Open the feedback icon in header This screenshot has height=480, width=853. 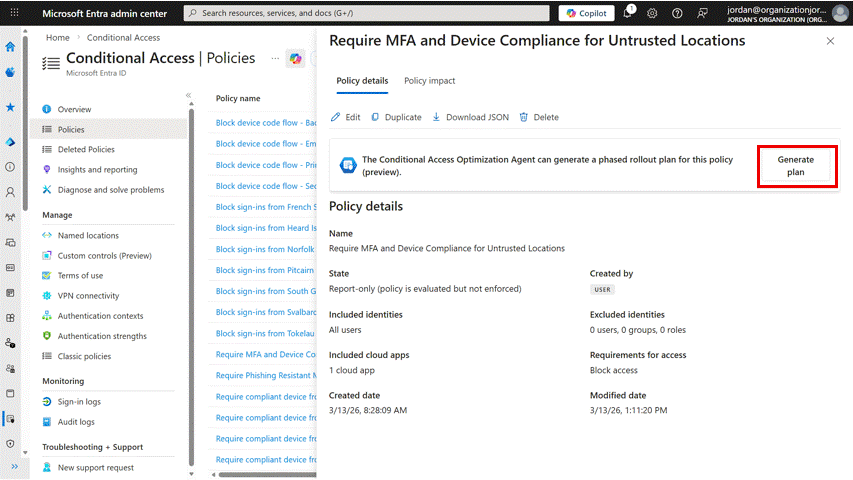coord(702,13)
